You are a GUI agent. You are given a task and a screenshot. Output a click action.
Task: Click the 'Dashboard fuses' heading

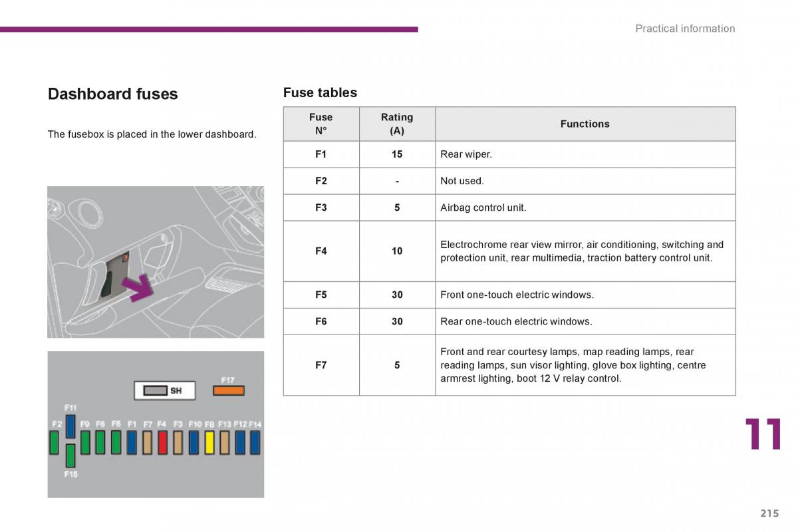[x=113, y=94]
